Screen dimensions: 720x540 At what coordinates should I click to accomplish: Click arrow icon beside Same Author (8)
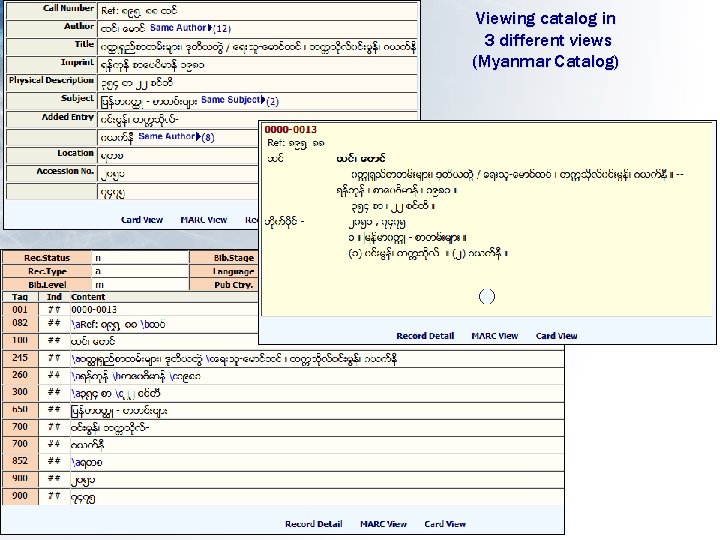(198, 136)
